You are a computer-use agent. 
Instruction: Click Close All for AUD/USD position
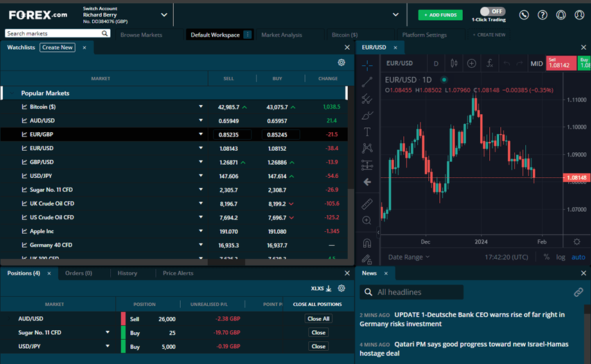coord(319,318)
